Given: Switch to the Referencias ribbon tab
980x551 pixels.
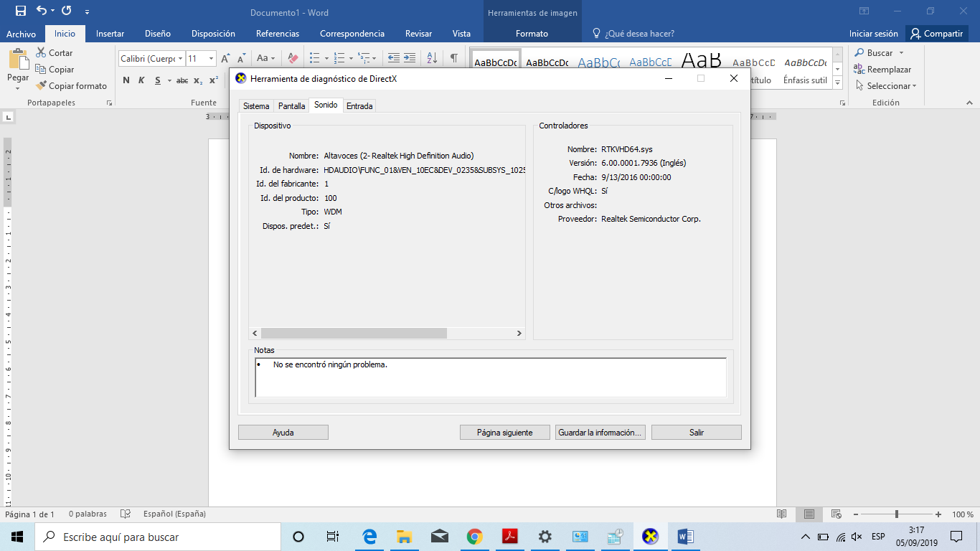Looking at the screenshot, I should [278, 34].
